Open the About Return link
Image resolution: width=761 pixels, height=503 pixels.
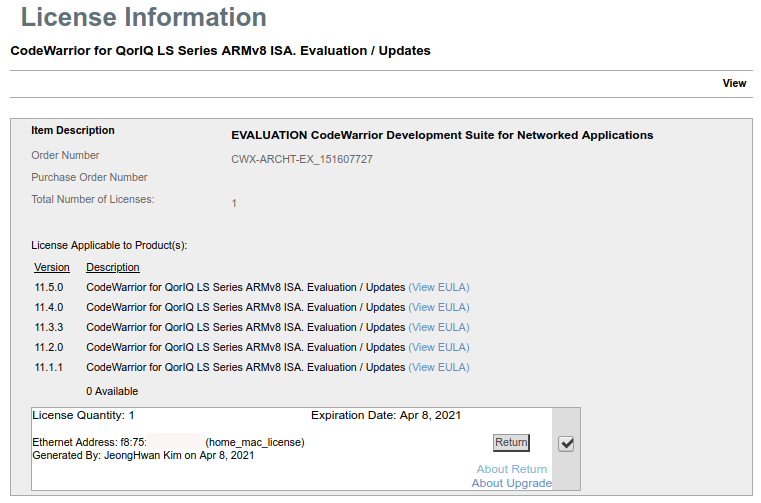pyautogui.click(x=512, y=469)
